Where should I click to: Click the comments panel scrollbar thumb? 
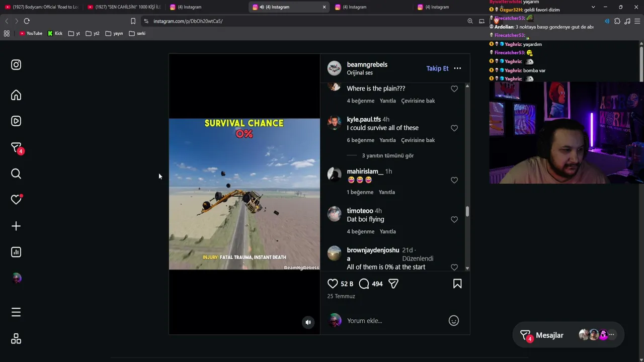pos(467,212)
